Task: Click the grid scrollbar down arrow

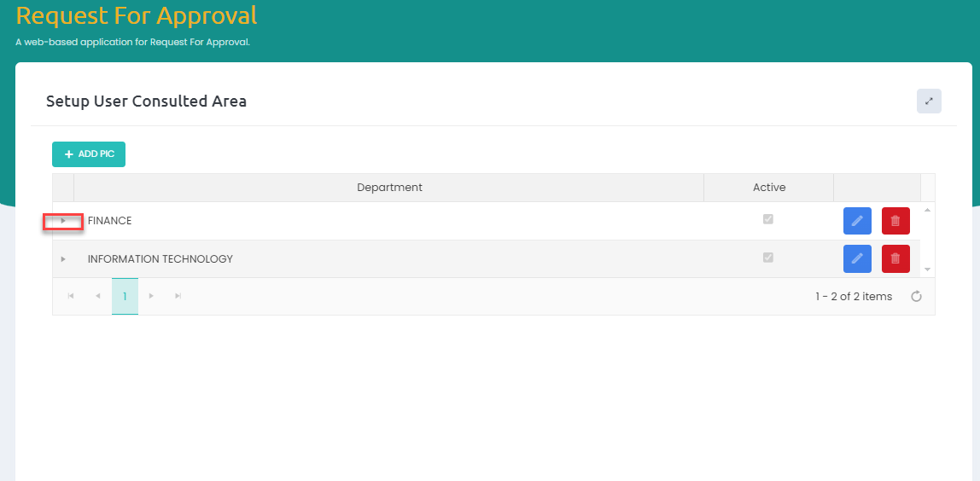Action: [928, 269]
